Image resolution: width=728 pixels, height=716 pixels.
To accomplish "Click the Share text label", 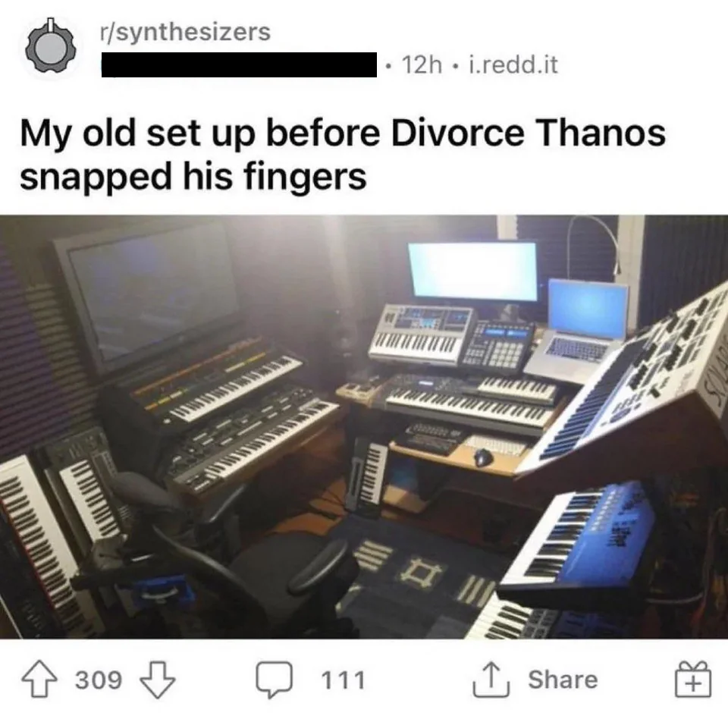I will pyautogui.click(x=563, y=680).
